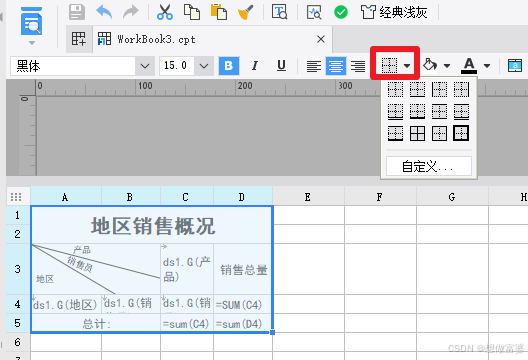Click the 地区销售概况 title cell
528x360 pixels.
coord(152,225)
